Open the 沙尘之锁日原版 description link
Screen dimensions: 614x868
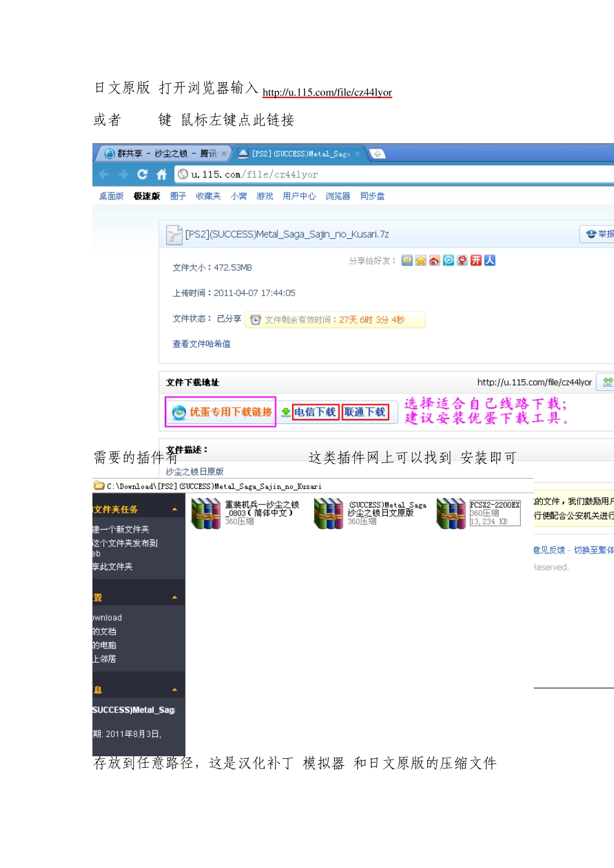(195, 472)
